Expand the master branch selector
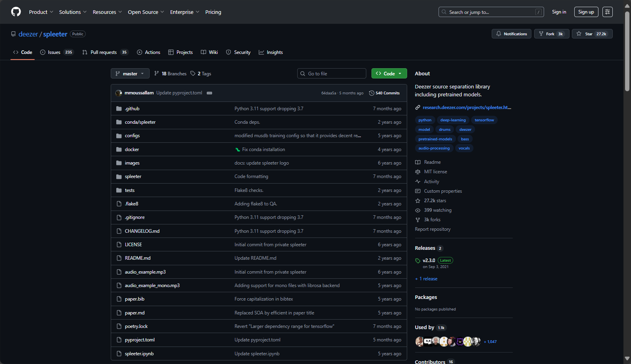Image resolution: width=631 pixels, height=364 pixels. coord(130,73)
